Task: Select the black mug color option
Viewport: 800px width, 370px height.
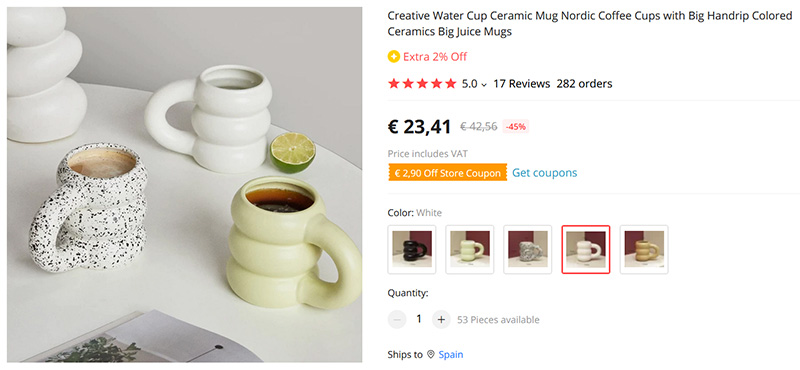Action: pos(412,250)
